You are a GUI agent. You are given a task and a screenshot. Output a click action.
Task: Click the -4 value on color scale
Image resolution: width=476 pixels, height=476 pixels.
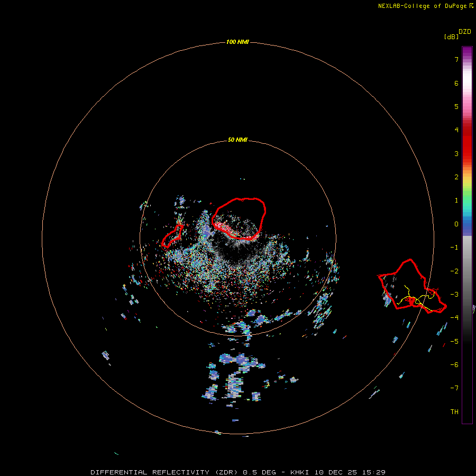point(454,317)
